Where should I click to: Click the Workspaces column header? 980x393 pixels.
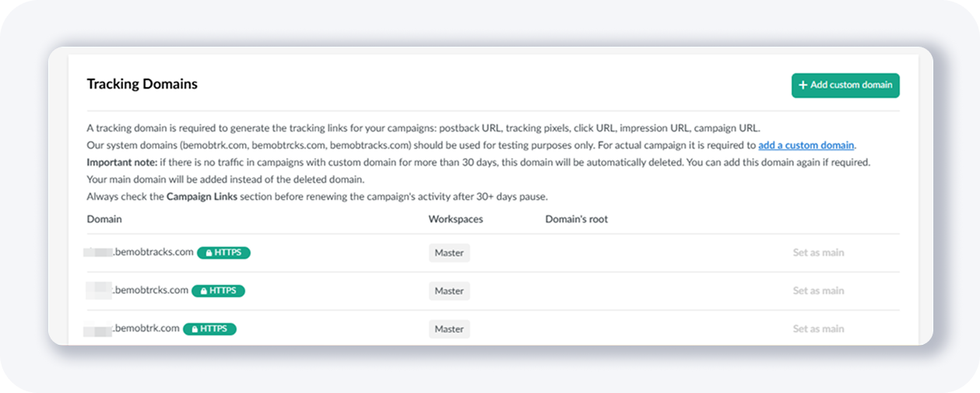pyautogui.click(x=455, y=219)
